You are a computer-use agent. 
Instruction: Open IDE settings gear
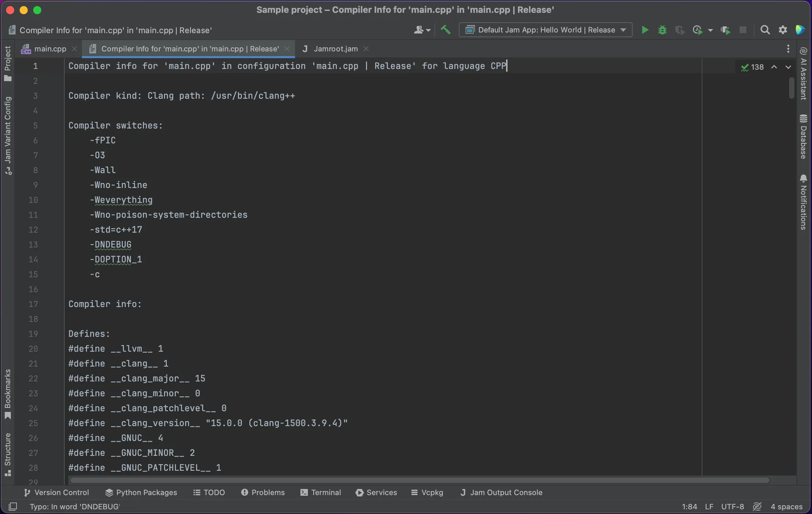click(x=783, y=30)
